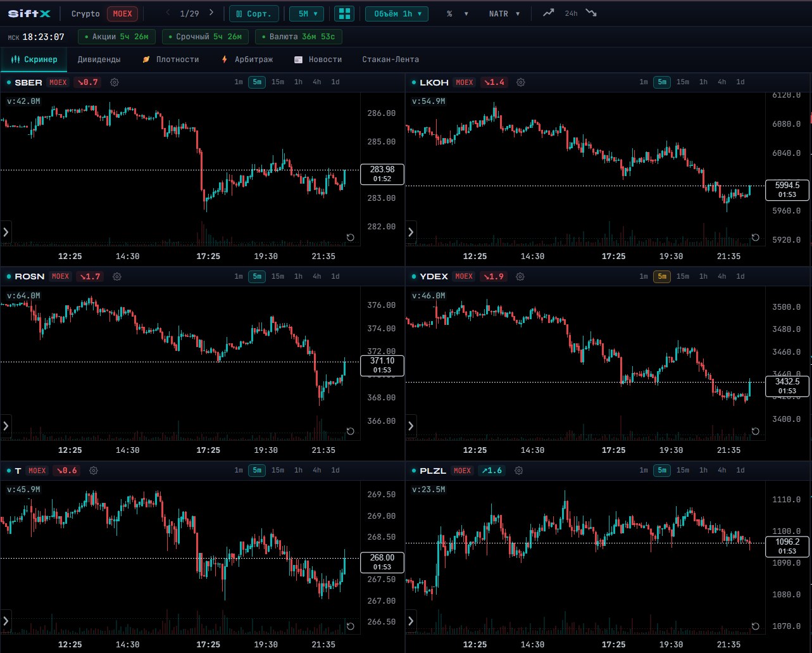Open the 5M timeframe dropdown
This screenshot has width=812, height=653.
(307, 14)
